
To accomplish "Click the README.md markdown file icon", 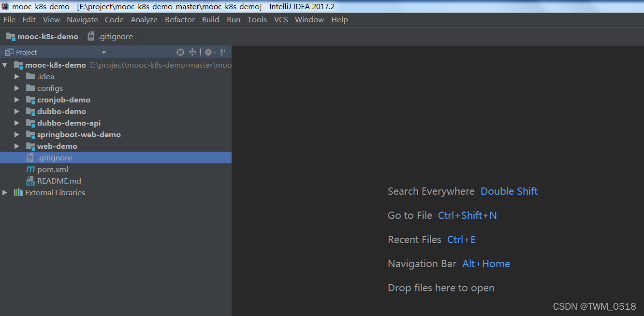I will coord(30,181).
